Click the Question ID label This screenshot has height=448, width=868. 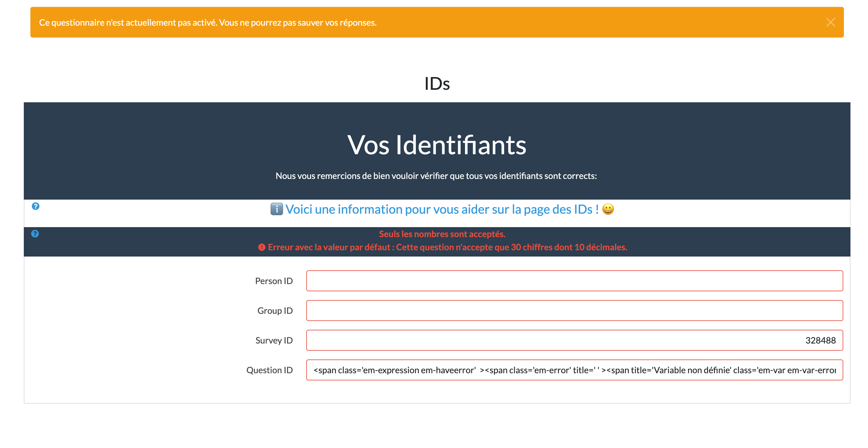(x=269, y=370)
